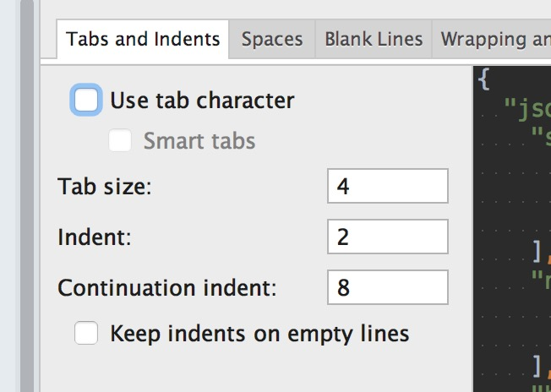Click the opening brace in the preview
551x392 pixels.
pyautogui.click(x=483, y=80)
